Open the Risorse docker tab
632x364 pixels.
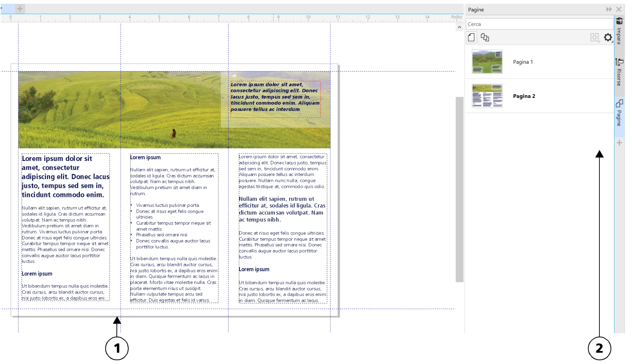619,73
